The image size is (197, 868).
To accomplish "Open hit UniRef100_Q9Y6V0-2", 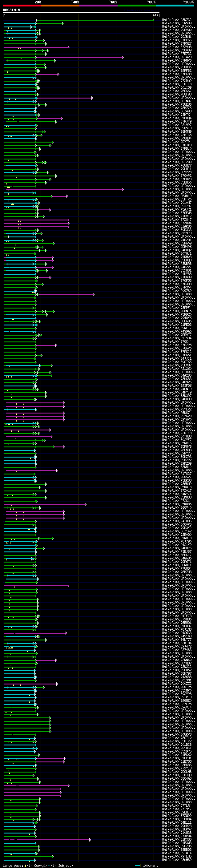I will click(x=179, y=416).
